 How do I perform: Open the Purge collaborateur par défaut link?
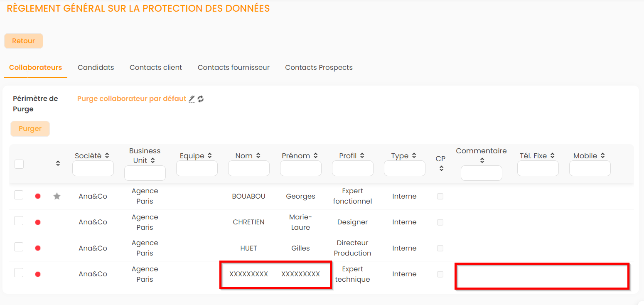[x=131, y=99]
